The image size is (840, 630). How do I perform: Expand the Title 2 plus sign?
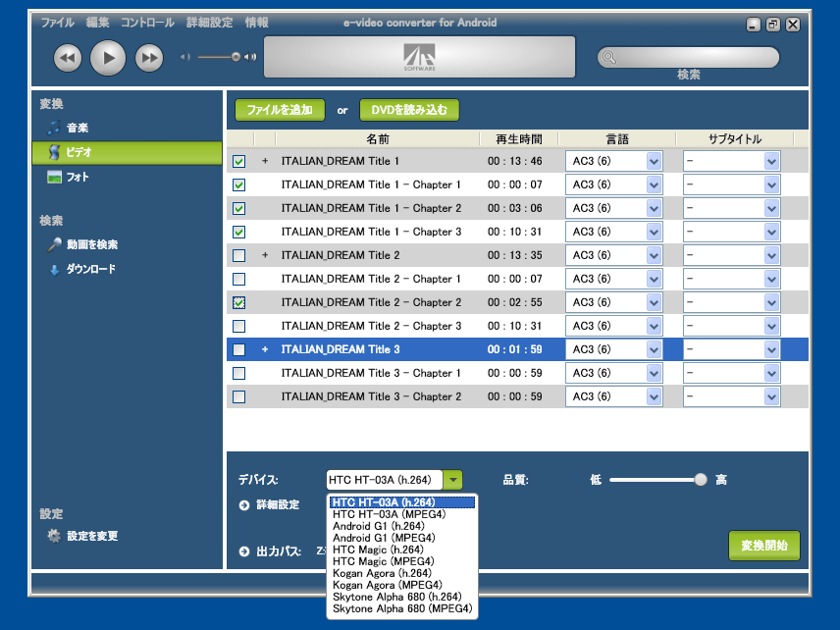(265, 255)
